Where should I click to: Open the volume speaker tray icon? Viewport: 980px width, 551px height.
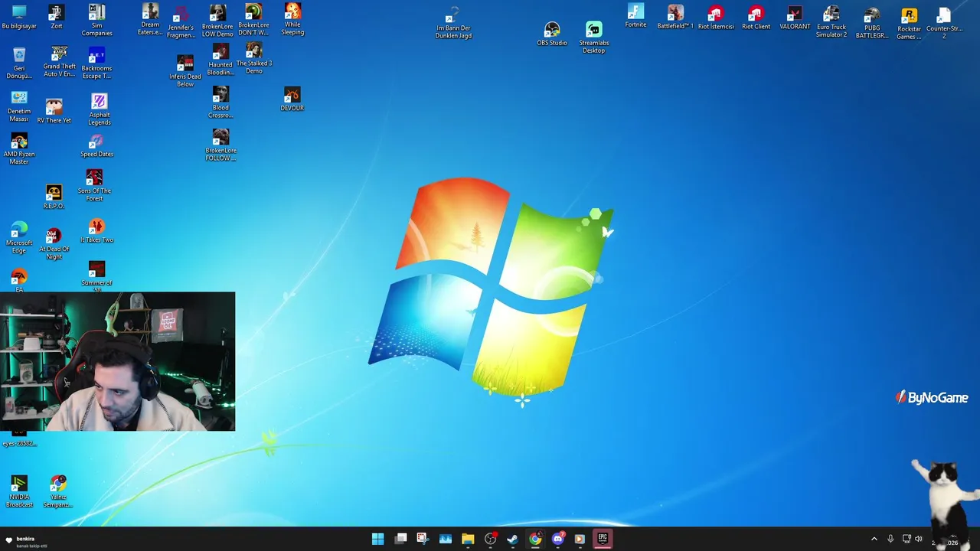(919, 539)
